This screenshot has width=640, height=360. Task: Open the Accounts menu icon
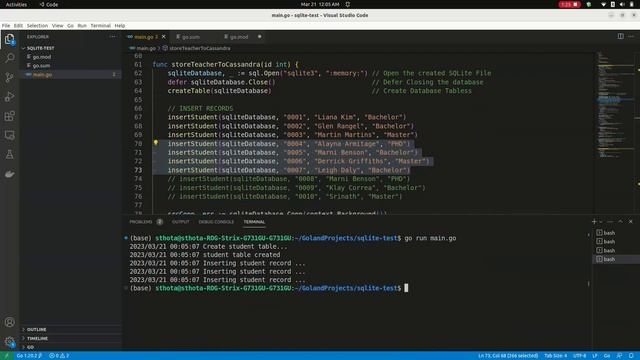[9, 322]
